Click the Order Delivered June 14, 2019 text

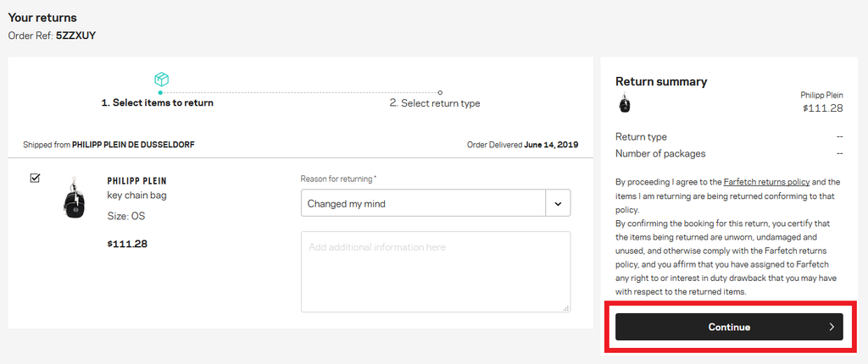click(x=522, y=145)
